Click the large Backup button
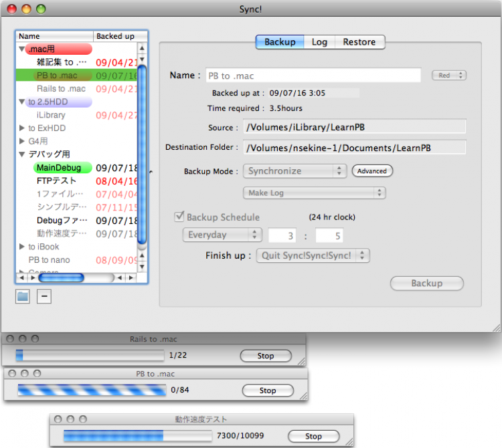502x448 pixels. 427,284
